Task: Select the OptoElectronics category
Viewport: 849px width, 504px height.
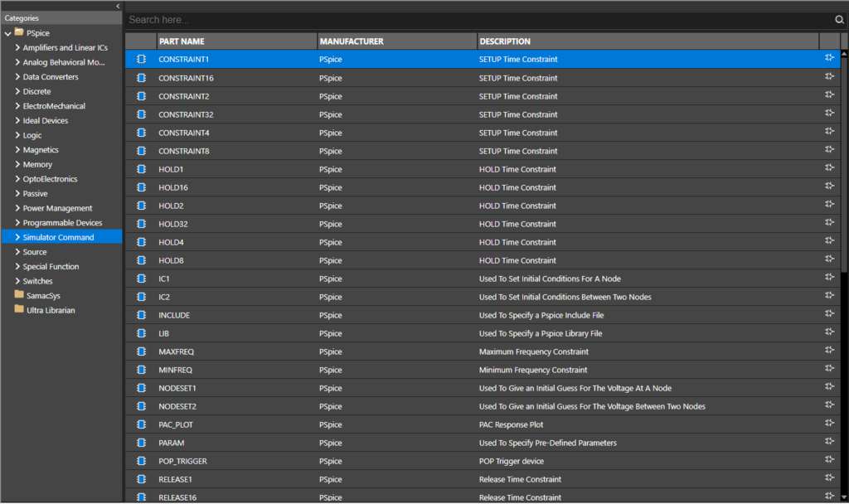Action: click(x=50, y=179)
